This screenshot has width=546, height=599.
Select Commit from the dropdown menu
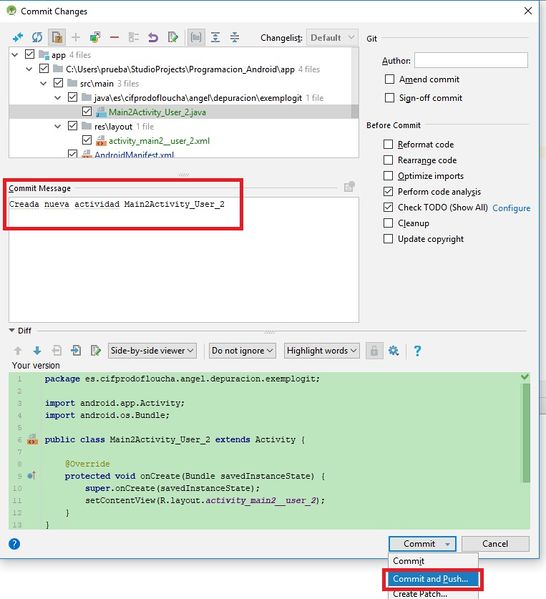pos(433,561)
